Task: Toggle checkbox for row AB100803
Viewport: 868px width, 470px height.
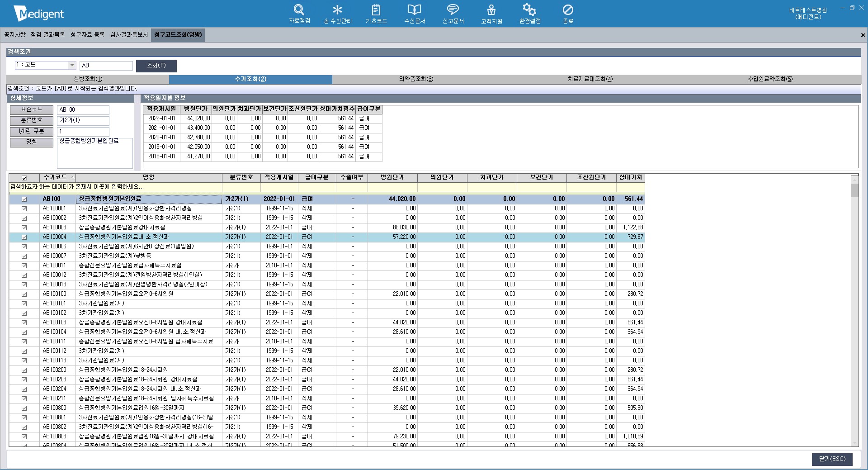Action: [x=24, y=437]
